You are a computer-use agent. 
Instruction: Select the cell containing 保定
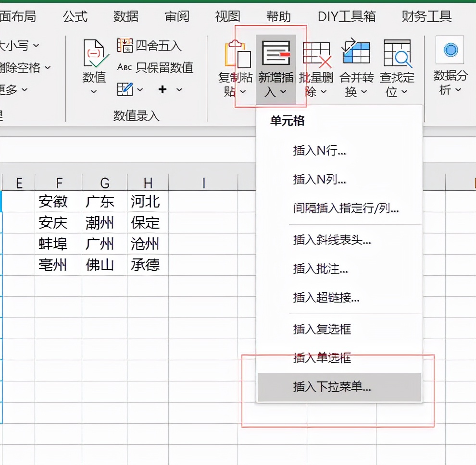148,222
